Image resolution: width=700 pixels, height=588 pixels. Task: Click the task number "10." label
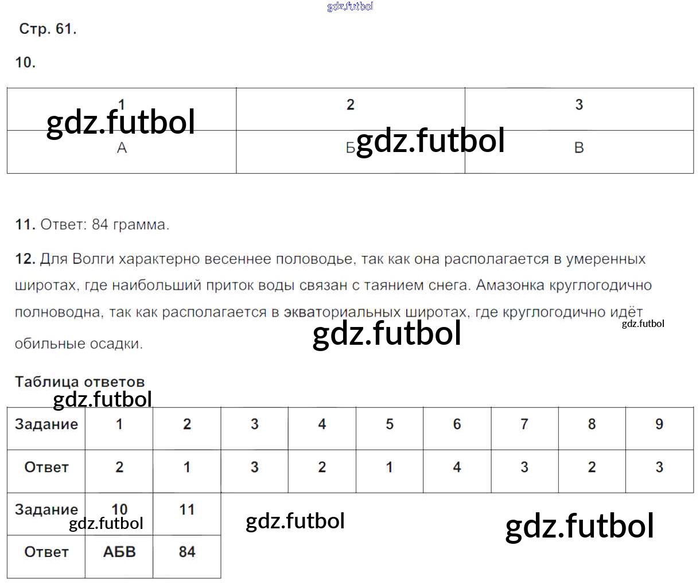click(x=25, y=63)
